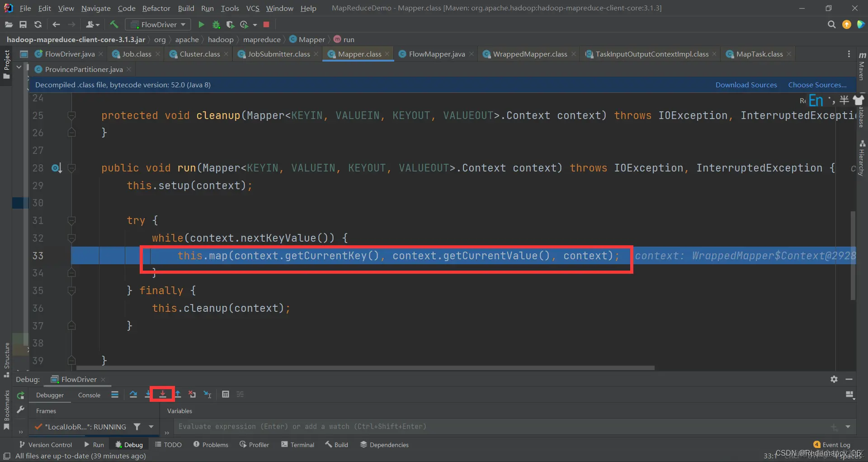Image resolution: width=868 pixels, height=462 pixels.
Task: Click the Save All toolbar icon
Action: (x=23, y=24)
